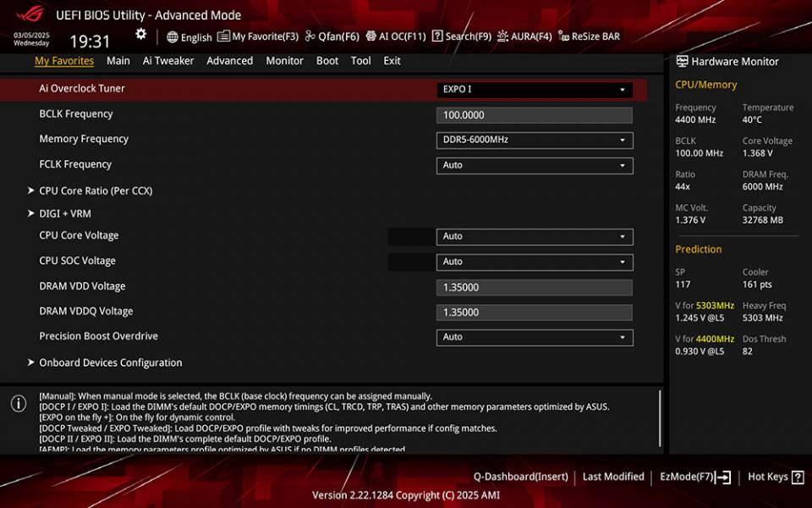This screenshot has width=812, height=508.
Task: Select the Precision Boost Overdrive label
Action: click(x=98, y=336)
